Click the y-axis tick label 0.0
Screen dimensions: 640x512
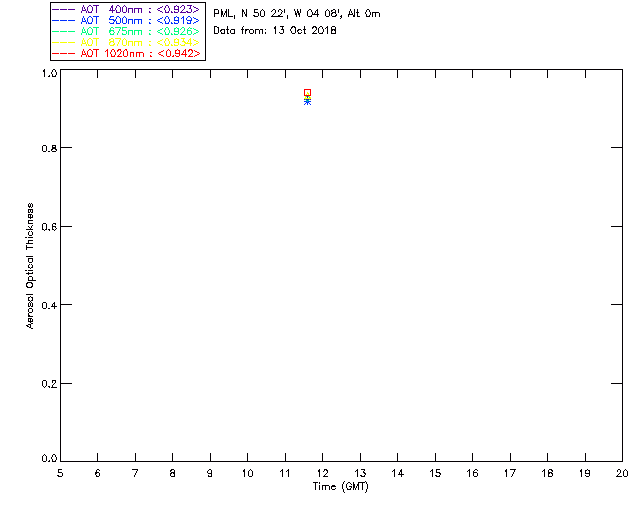pos(49,459)
